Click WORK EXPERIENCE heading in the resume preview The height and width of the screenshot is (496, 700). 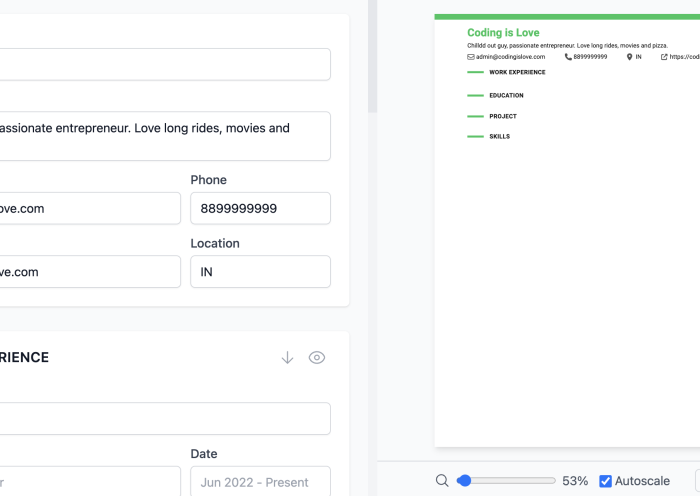pos(517,72)
